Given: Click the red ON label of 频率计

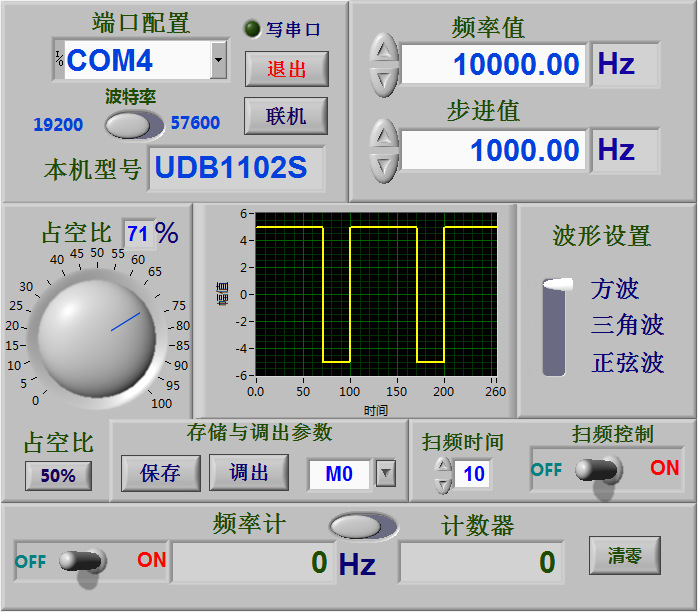Looking at the screenshot, I should (152, 560).
